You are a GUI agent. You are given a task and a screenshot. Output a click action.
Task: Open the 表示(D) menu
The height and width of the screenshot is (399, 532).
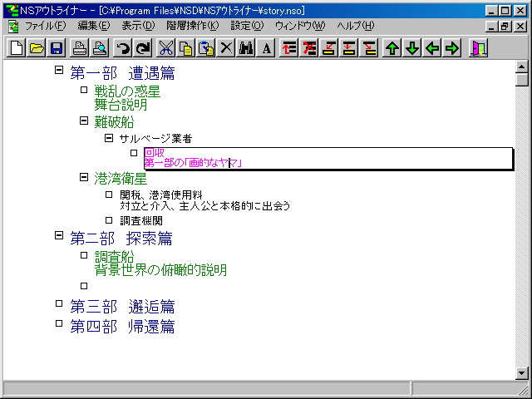point(138,26)
